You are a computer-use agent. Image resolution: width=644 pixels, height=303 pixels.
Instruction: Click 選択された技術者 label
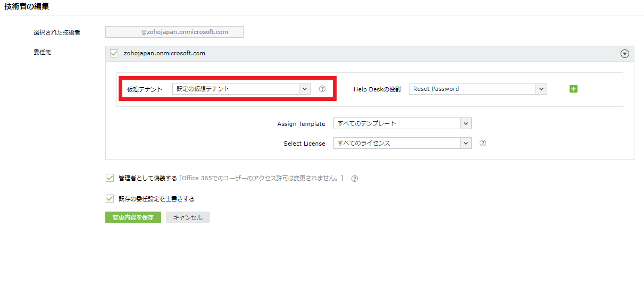tap(57, 32)
